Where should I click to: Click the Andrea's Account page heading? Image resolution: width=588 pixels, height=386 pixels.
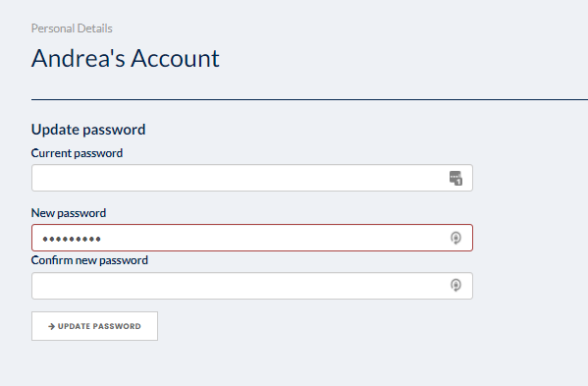[126, 59]
